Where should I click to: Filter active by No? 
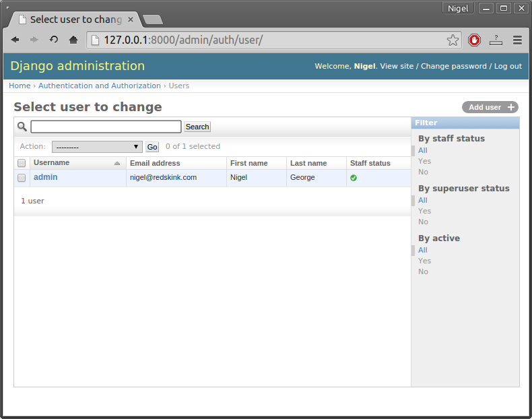click(423, 271)
